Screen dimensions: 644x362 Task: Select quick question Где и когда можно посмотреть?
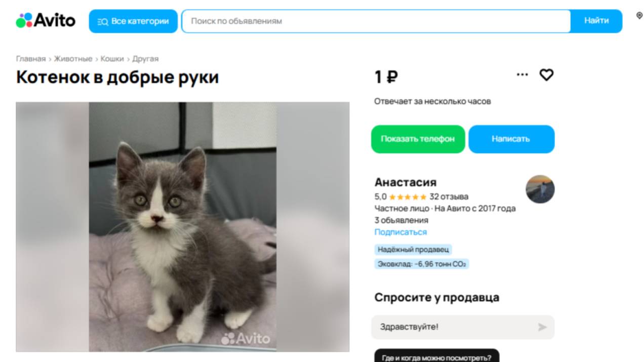pyautogui.click(x=436, y=357)
